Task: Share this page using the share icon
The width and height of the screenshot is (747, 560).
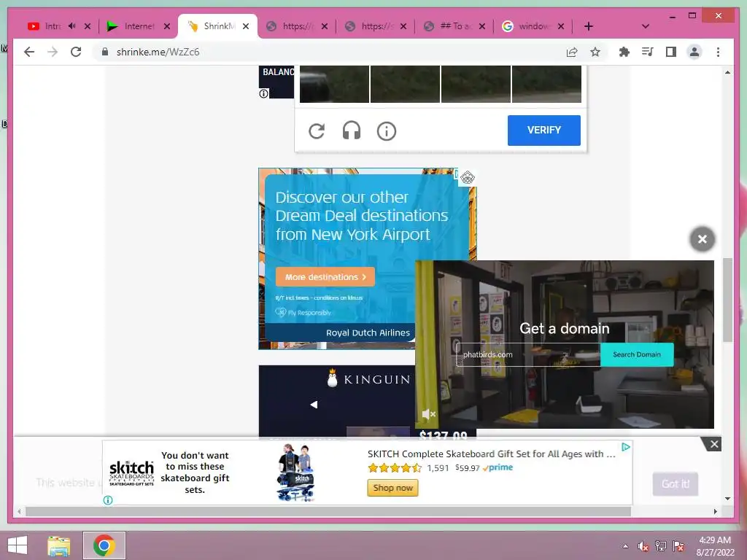Action: [x=572, y=52]
